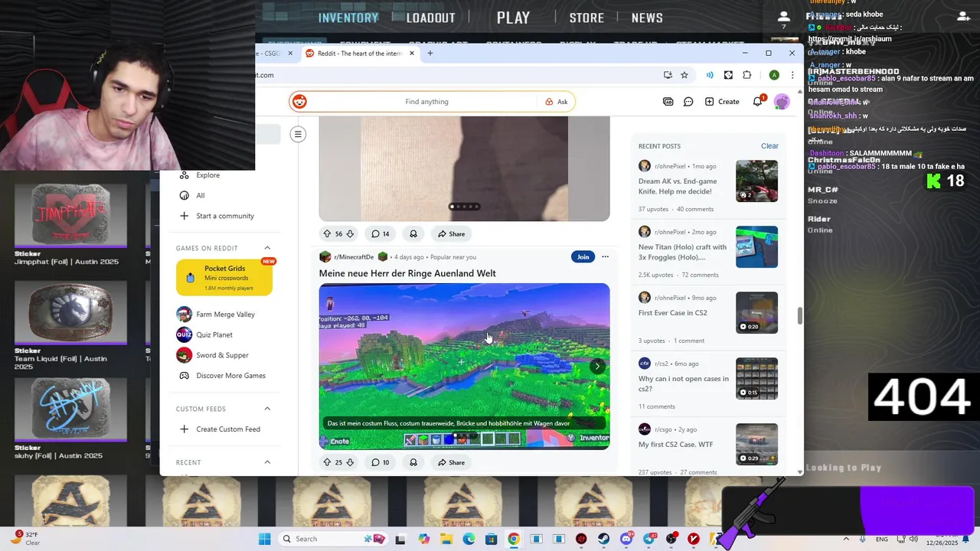Open Discord from the taskbar

[x=627, y=539]
